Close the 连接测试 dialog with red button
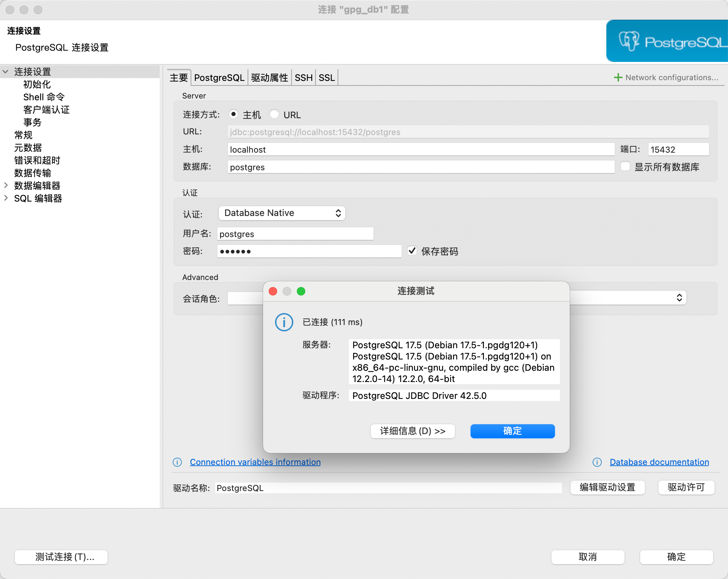The height and width of the screenshot is (579, 728). (273, 291)
